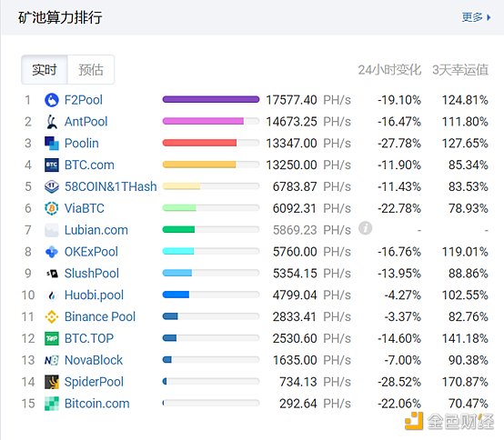504x440 pixels.
Task: Click the 3天幸运值 column header
Action: tap(460, 70)
